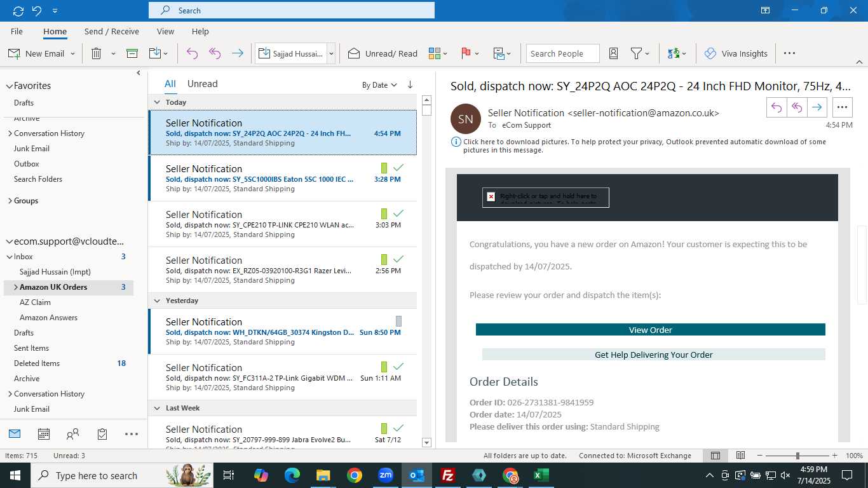Click the Follow Up red flag icon

466,53
